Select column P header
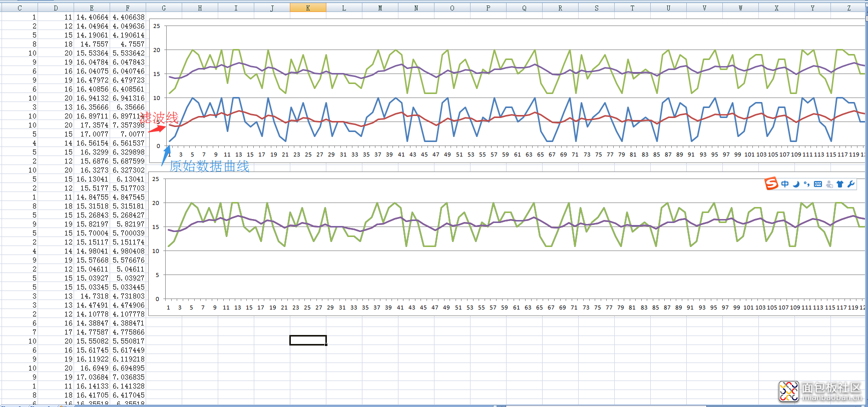Screen dimensions: 868x407 tap(488, 8)
